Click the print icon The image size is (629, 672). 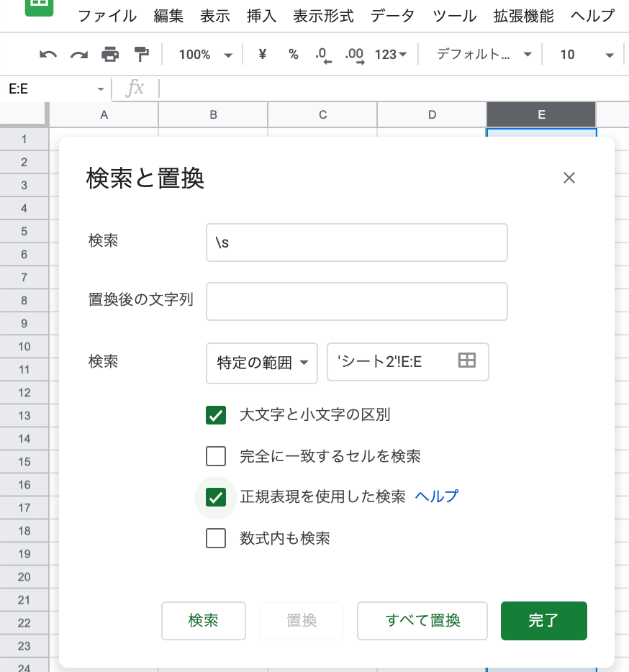click(x=109, y=55)
